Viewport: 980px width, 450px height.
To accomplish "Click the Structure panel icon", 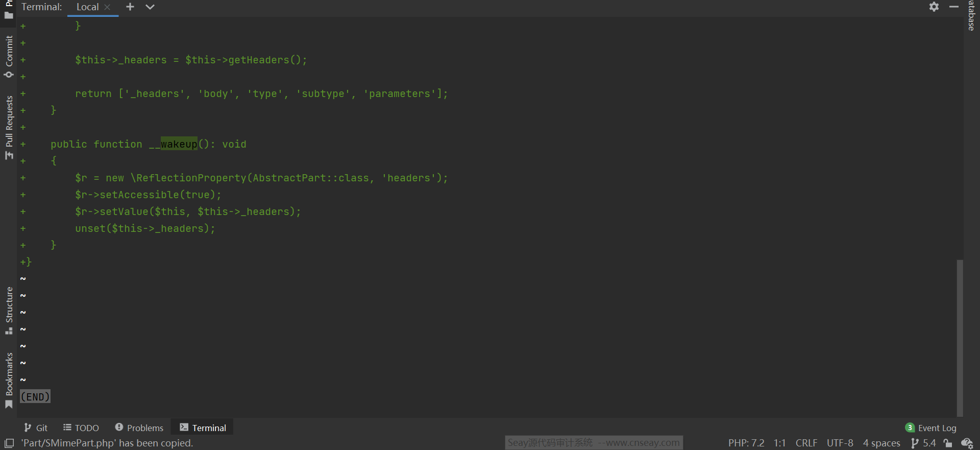I will click(x=9, y=330).
